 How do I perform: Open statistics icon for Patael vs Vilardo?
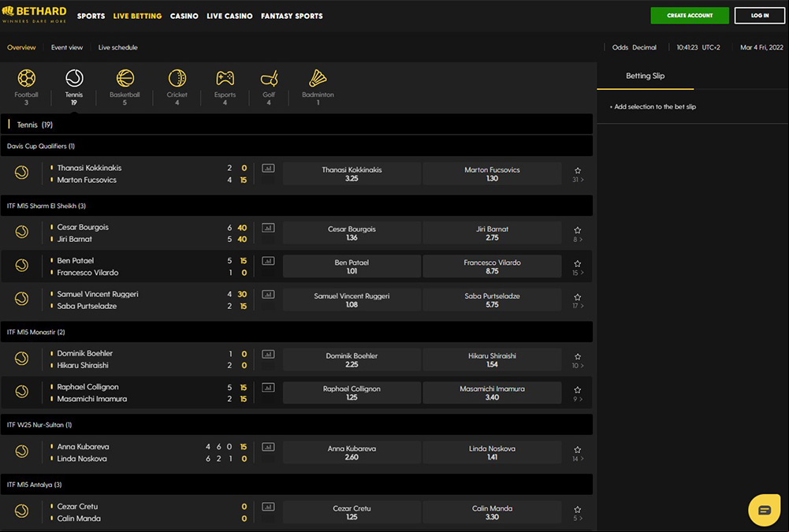click(x=268, y=261)
